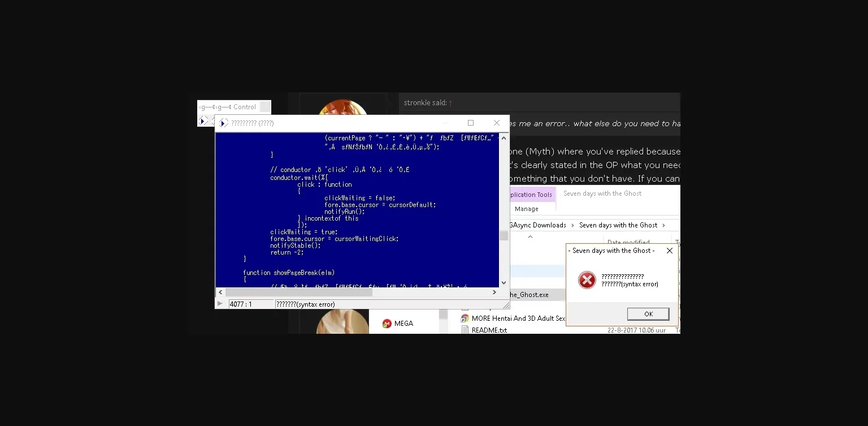Maximize the script editor window
This screenshot has height=426, width=868.
[x=470, y=123]
